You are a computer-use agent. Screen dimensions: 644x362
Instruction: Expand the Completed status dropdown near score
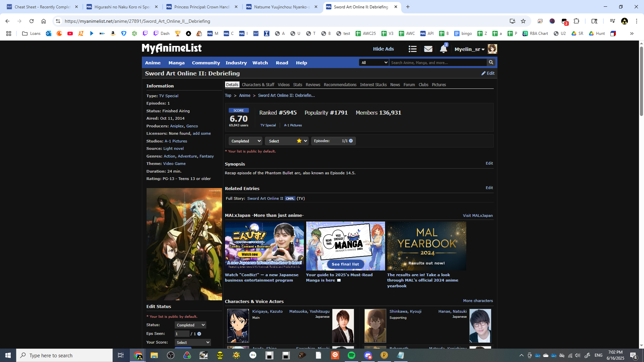pos(245,141)
